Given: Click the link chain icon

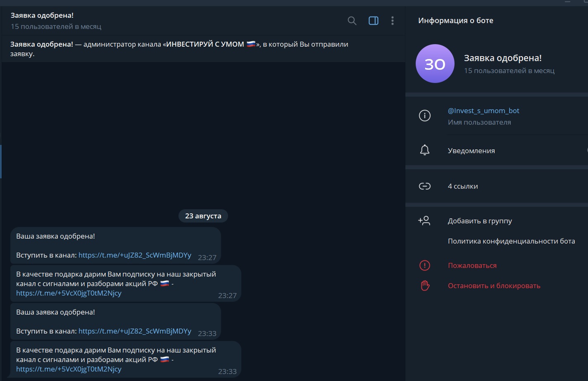Looking at the screenshot, I should pos(425,186).
